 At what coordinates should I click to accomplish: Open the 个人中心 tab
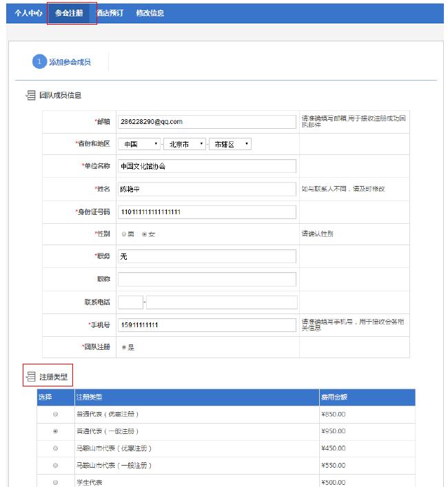(x=28, y=13)
